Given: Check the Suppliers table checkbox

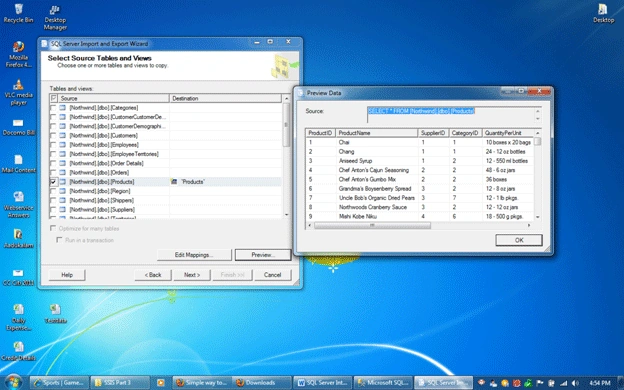Looking at the screenshot, I should (53, 209).
